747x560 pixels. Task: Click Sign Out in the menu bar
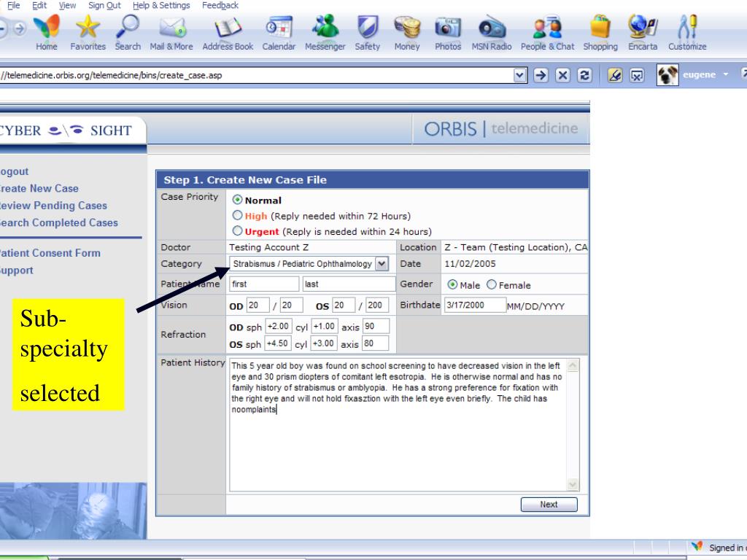pyautogui.click(x=104, y=5)
